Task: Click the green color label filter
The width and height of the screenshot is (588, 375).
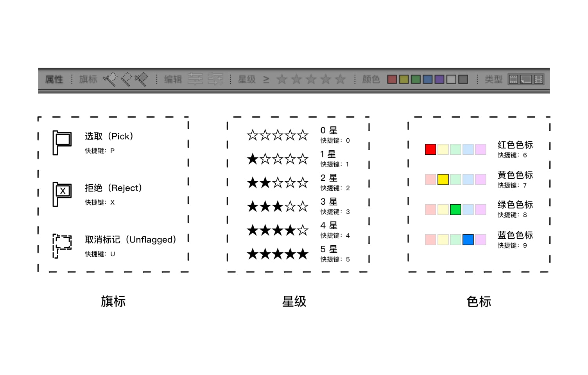Action: [416, 80]
